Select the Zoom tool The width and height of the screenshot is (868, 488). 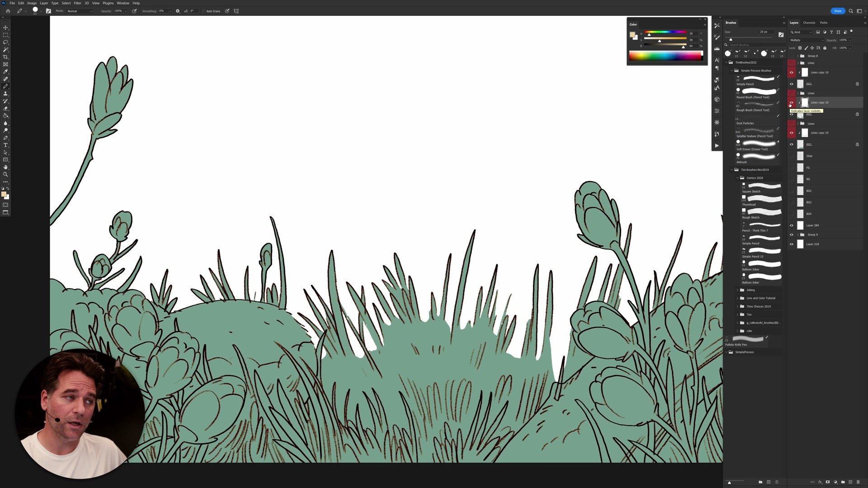(5, 174)
